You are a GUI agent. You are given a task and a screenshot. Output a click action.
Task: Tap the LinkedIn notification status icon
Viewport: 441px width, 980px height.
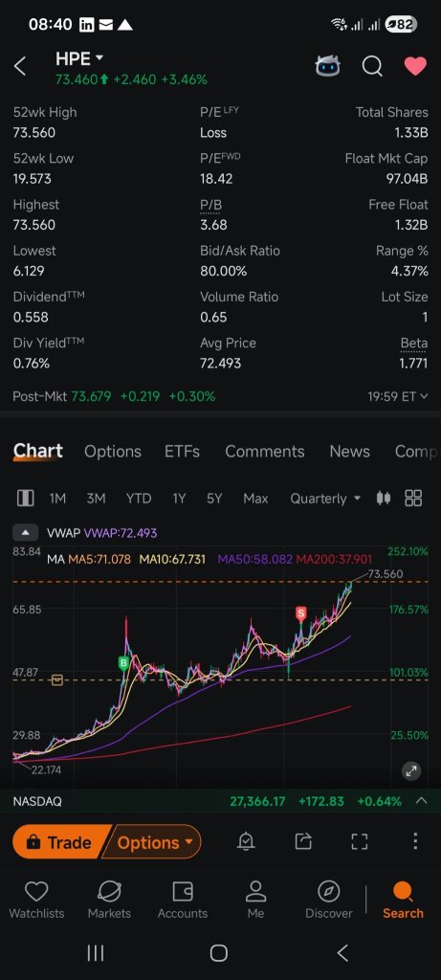[86, 25]
